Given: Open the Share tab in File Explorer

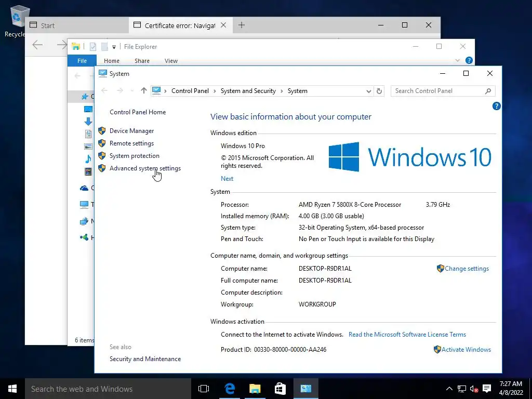Looking at the screenshot, I should 142,61.
